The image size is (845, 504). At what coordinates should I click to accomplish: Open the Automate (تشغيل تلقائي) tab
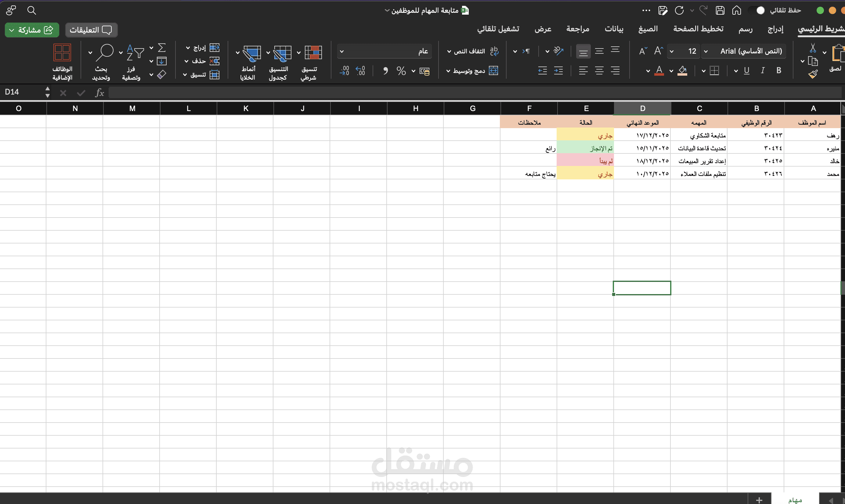coord(498,29)
